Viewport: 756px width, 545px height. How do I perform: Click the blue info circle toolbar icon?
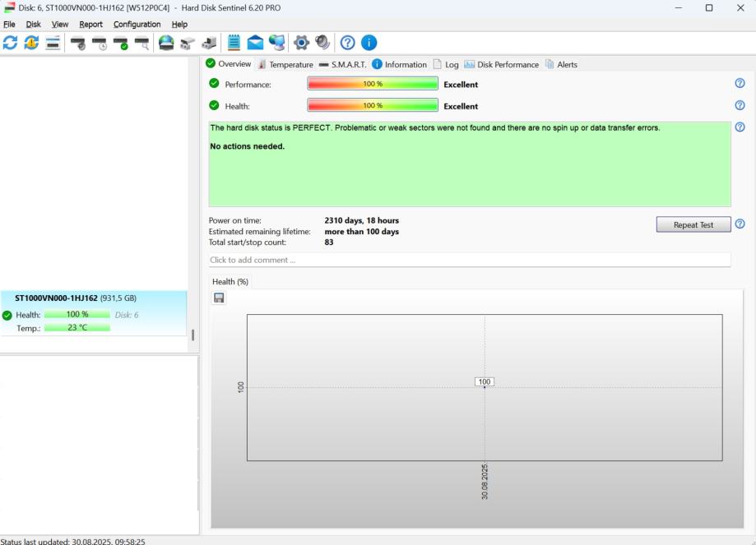point(369,43)
